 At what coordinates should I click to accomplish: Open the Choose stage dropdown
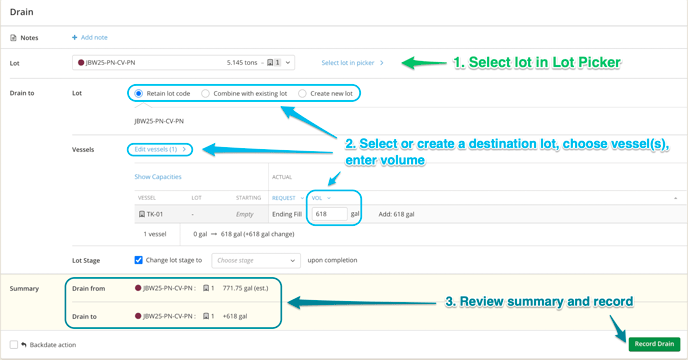pos(256,260)
